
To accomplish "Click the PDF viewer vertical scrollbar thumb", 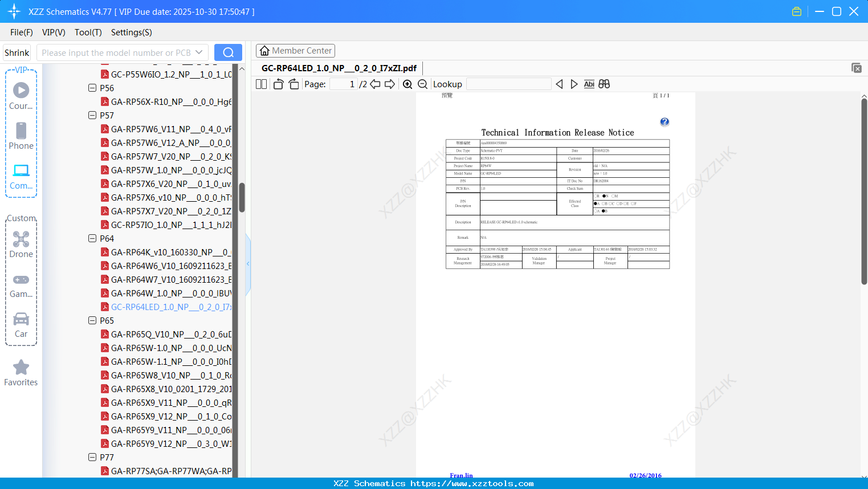I will coord(864,191).
